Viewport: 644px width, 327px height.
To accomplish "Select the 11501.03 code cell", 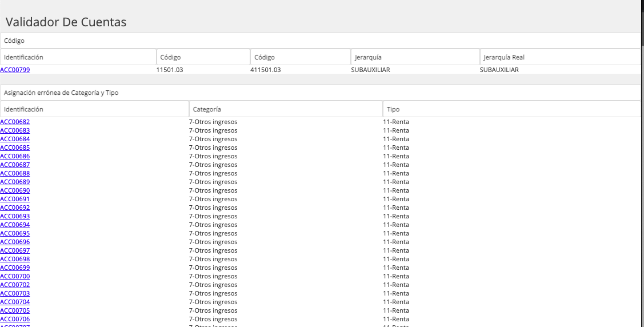I will 170,70.
